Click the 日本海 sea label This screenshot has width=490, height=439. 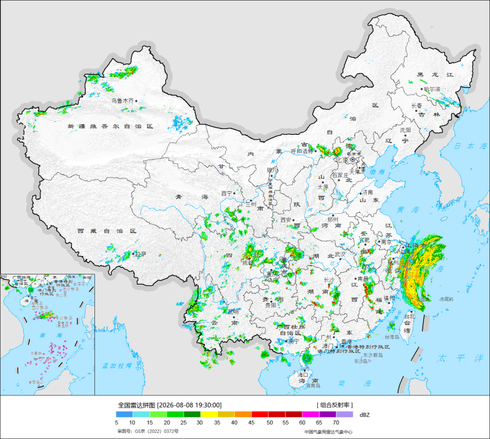471,146
